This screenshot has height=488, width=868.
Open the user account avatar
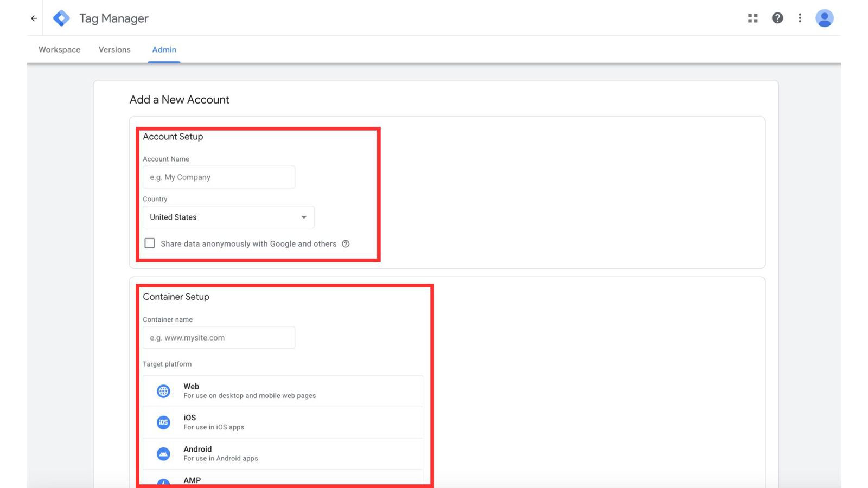[x=825, y=18]
